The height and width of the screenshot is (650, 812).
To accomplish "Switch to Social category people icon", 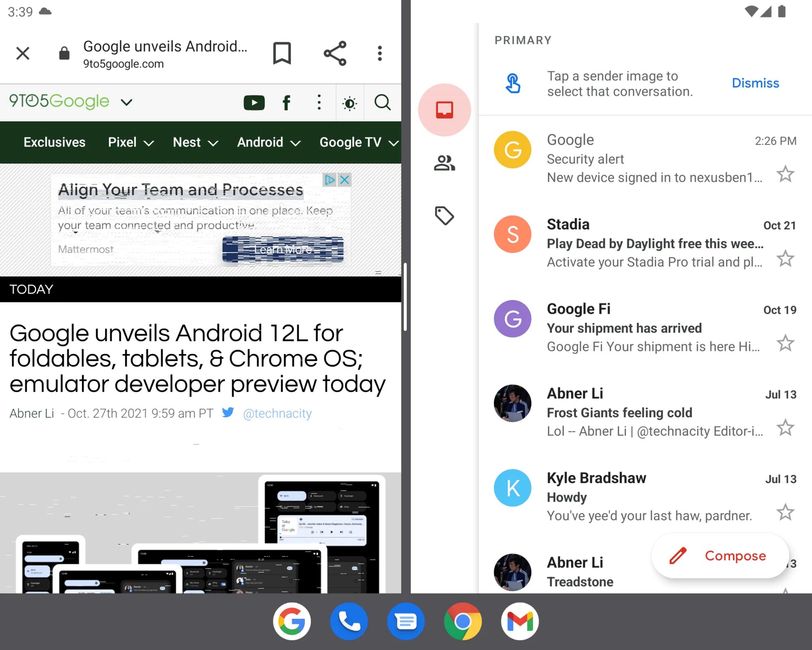I will click(x=444, y=163).
